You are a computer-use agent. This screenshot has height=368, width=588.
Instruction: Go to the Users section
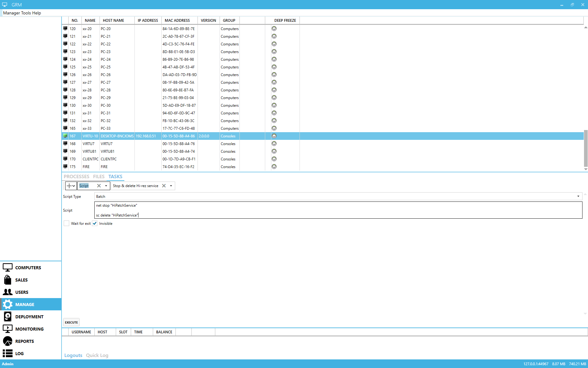pos(21,292)
